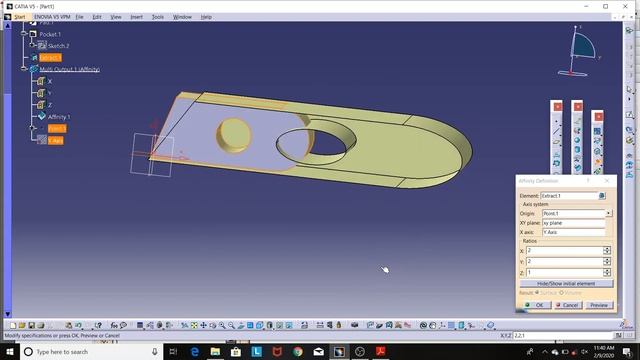Click the Save diskette icon
Image resolution: width=640 pixels, height=360 pixels.
coord(31,325)
